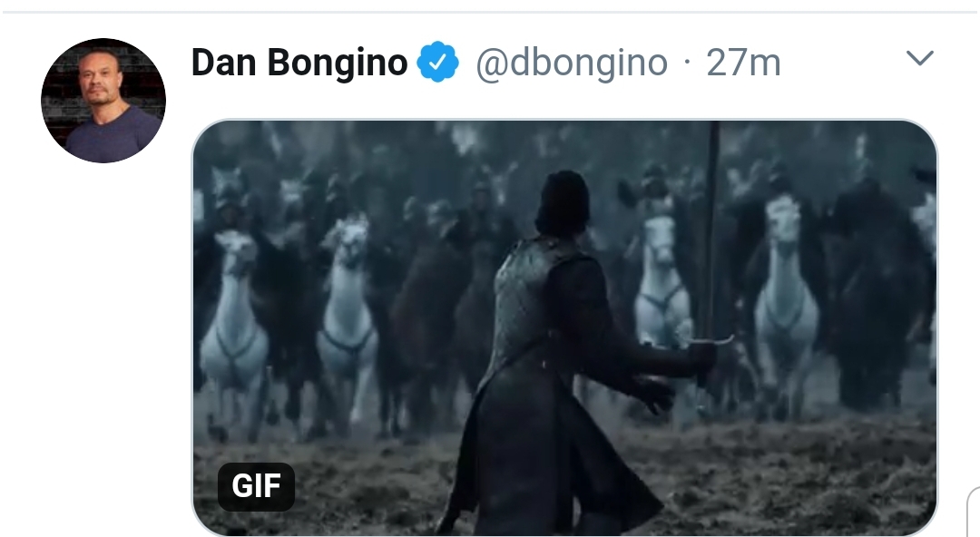The width and height of the screenshot is (980, 537).
Task: Play the battle scene GIF
Action: [564, 327]
